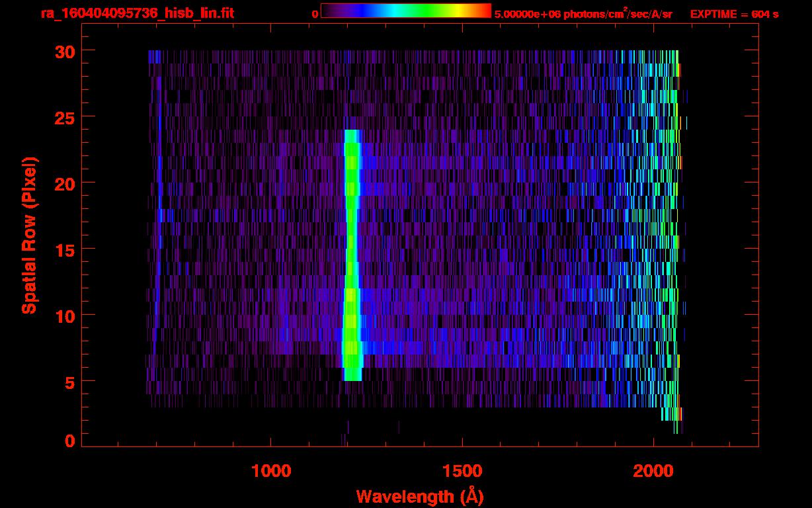Click the Wavelength (Å) axis title
This screenshot has width=812, height=508.
pyautogui.click(x=420, y=496)
